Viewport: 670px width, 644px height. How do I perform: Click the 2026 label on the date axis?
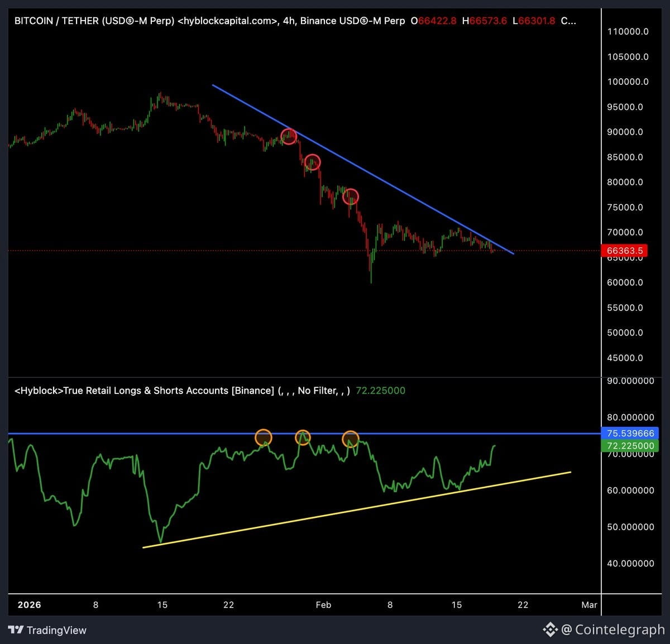28,604
